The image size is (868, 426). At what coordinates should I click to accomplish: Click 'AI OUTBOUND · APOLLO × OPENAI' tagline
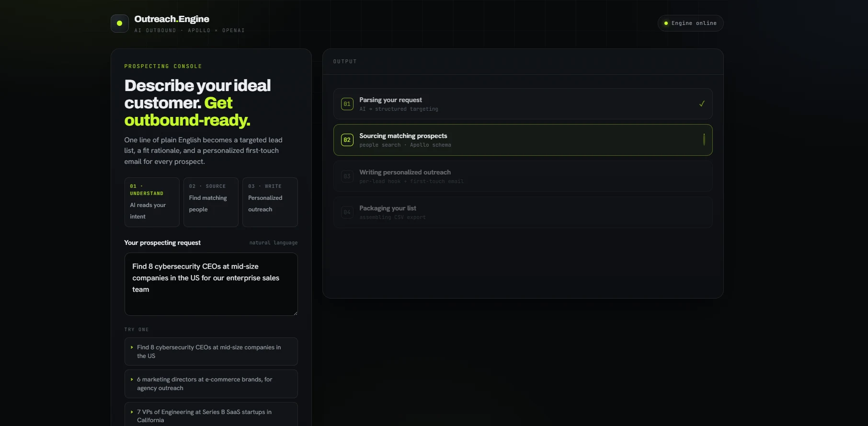[190, 31]
